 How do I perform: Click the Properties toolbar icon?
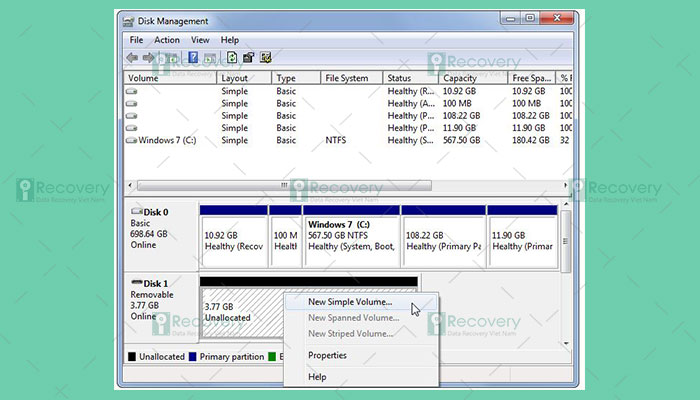(248, 57)
